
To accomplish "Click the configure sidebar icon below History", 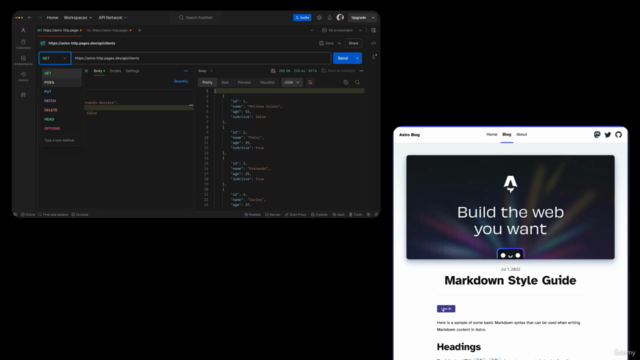I will (x=23, y=95).
